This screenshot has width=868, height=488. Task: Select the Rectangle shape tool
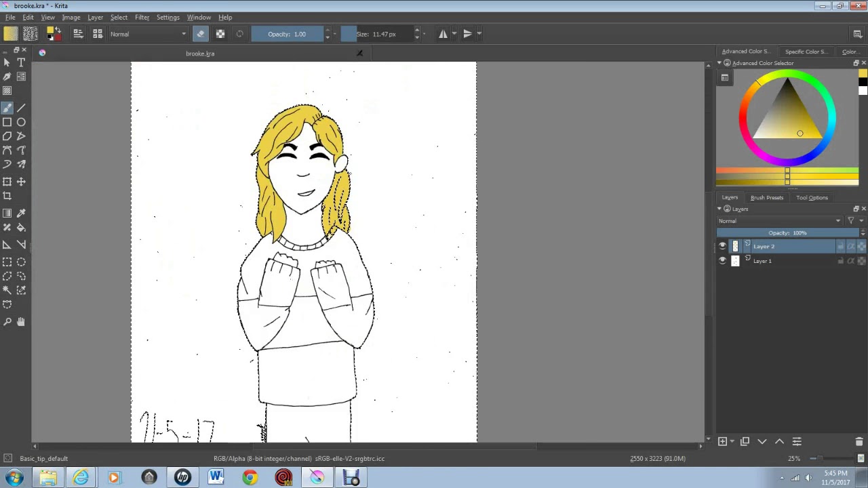(x=7, y=122)
